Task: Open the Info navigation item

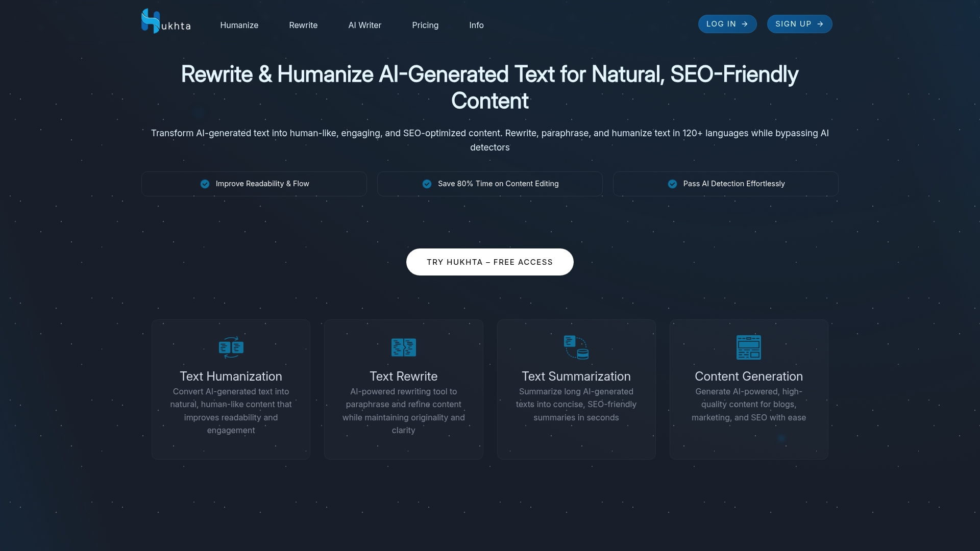Action: tap(476, 25)
